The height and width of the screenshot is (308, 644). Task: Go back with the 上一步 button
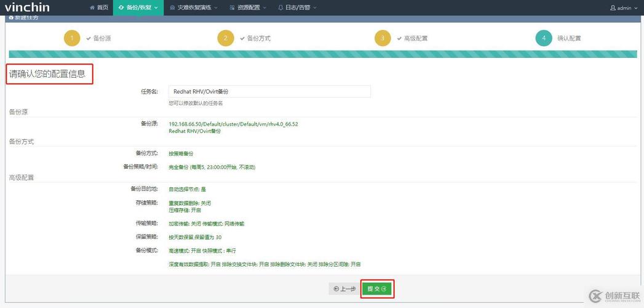344,288
